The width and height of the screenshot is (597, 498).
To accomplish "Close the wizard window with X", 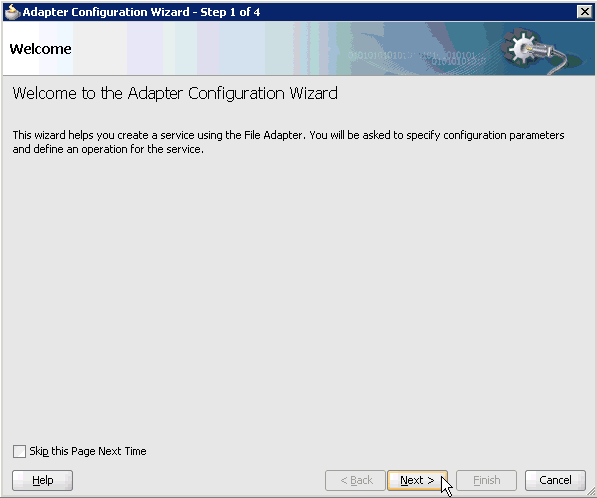I will pyautogui.click(x=584, y=12).
